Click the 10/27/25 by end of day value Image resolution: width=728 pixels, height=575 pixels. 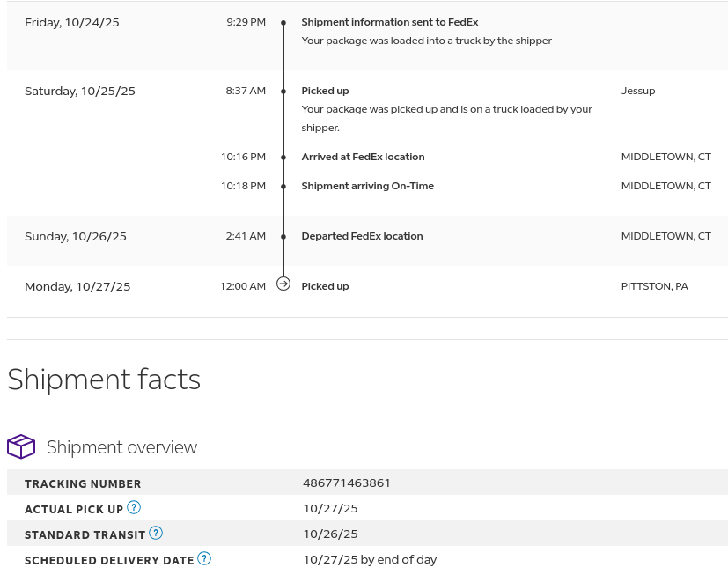tap(370, 559)
